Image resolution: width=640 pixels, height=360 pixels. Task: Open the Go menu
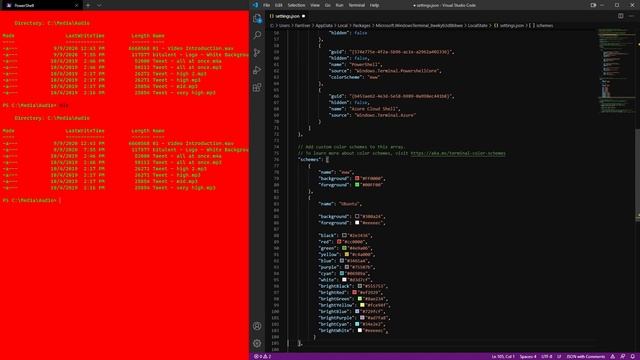click(x=328, y=5)
